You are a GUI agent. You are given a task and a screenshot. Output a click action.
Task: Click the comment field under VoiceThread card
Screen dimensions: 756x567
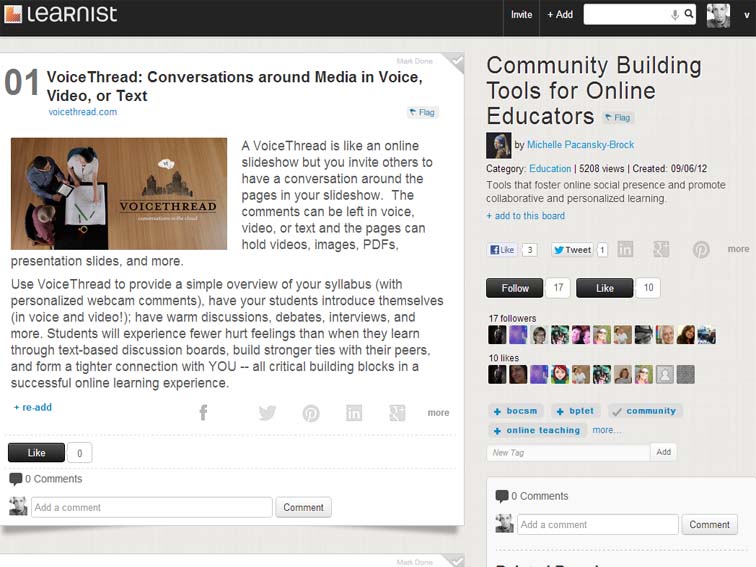click(152, 507)
